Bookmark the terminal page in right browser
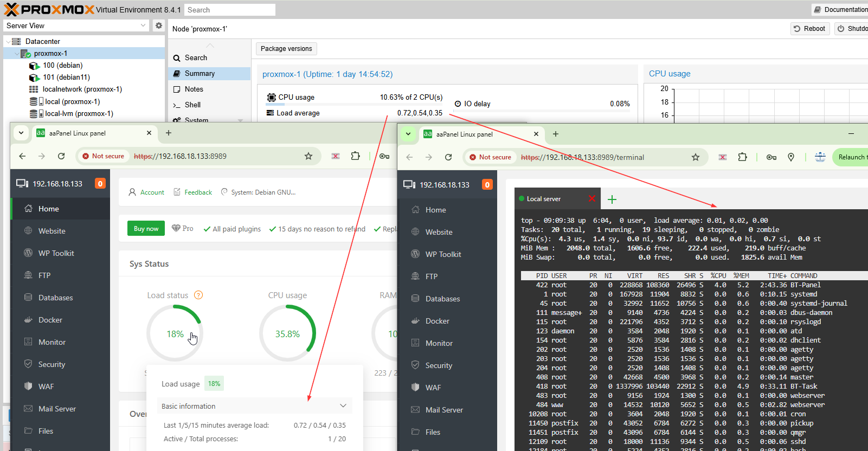This screenshot has height=451, width=868. tap(696, 157)
